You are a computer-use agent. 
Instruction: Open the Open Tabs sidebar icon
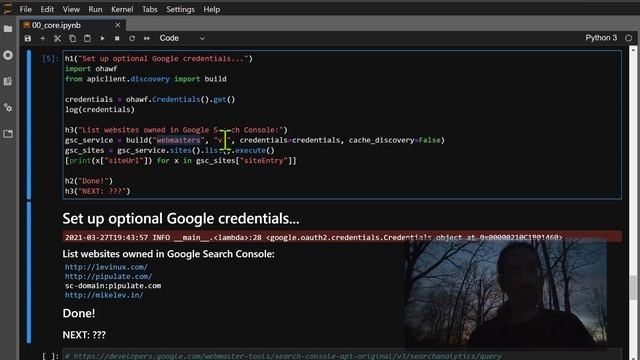(x=8, y=134)
